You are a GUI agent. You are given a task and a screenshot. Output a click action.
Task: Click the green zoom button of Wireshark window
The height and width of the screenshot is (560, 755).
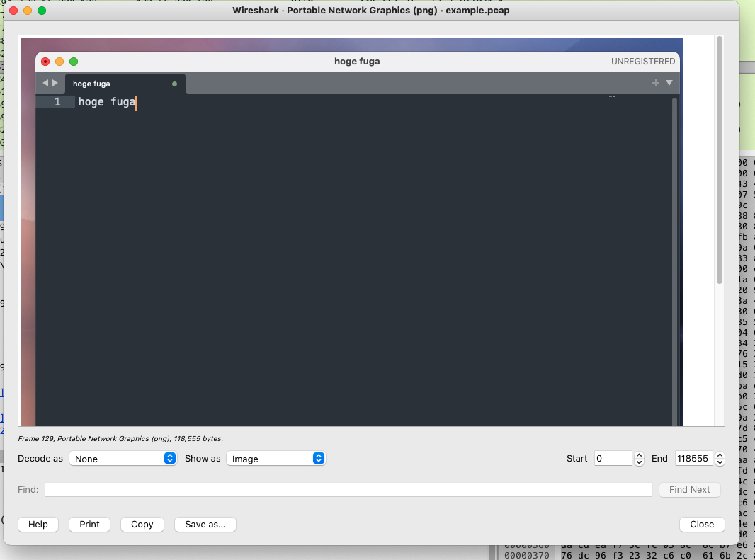pyautogui.click(x=42, y=11)
